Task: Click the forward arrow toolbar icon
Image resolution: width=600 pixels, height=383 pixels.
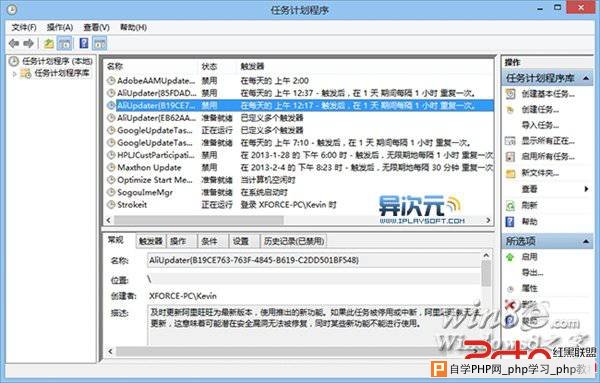Action: coord(29,43)
